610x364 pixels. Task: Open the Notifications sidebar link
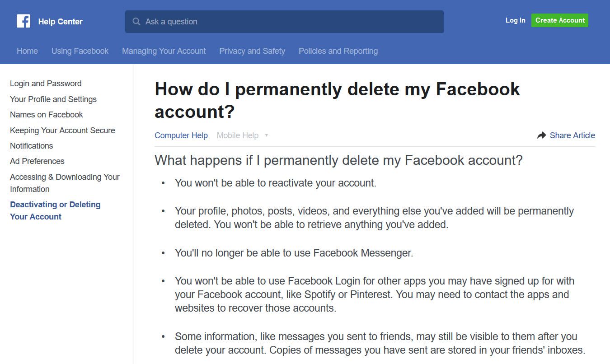click(x=31, y=145)
